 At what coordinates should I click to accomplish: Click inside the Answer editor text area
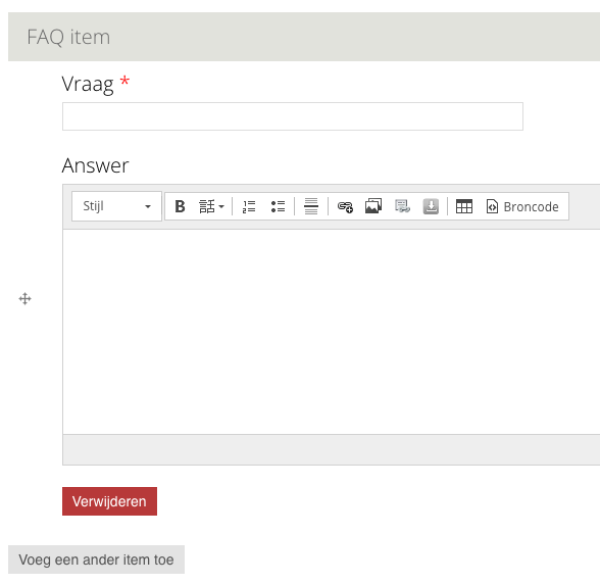click(330, 330)
